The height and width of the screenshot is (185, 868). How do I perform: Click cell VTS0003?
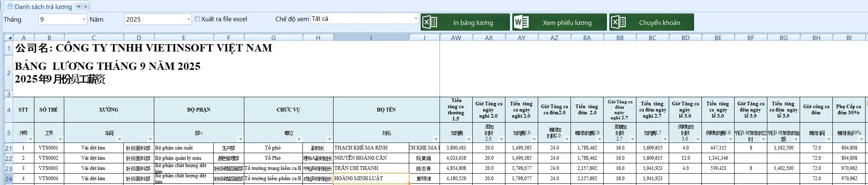pyautogui.click(x=49, y=168)
